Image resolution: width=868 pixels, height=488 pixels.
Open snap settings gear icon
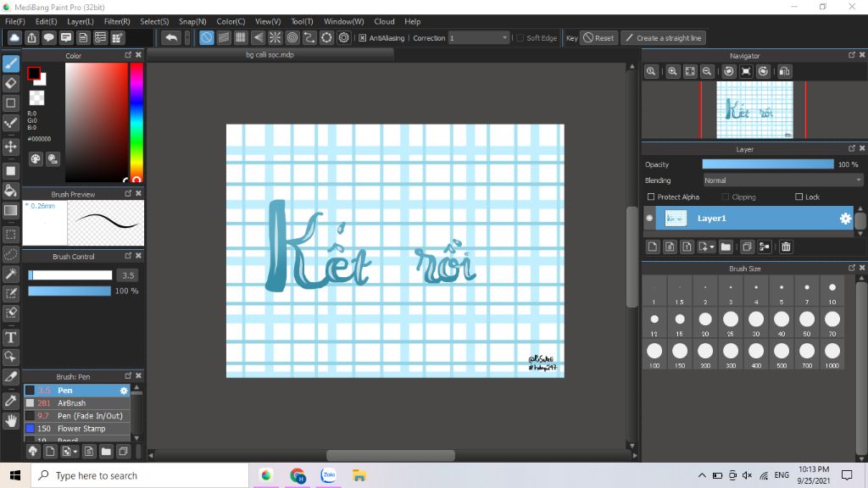click(344, 37)
